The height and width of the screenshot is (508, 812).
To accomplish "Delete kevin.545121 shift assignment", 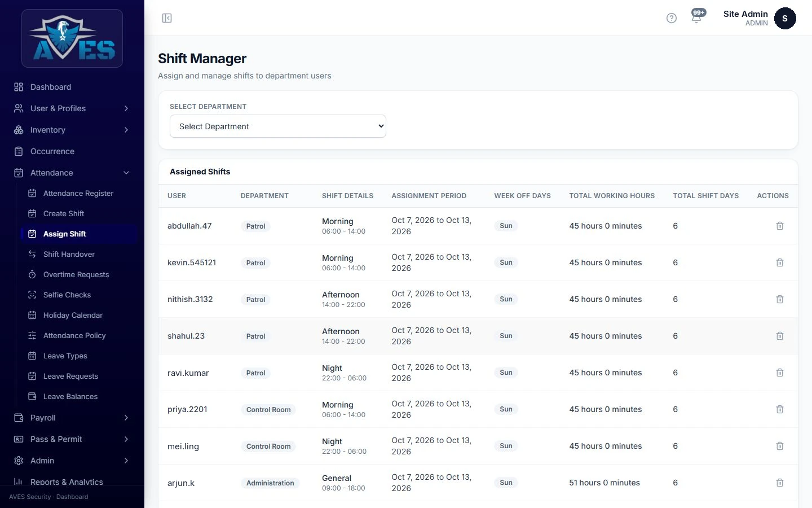I will (x=780, y=262).
